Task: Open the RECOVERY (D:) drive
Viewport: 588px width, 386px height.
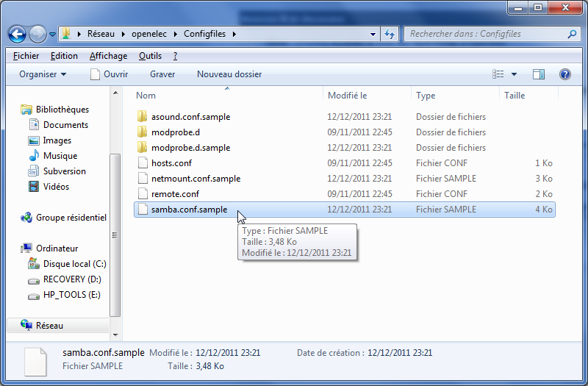Action: (x=65, y=279)
